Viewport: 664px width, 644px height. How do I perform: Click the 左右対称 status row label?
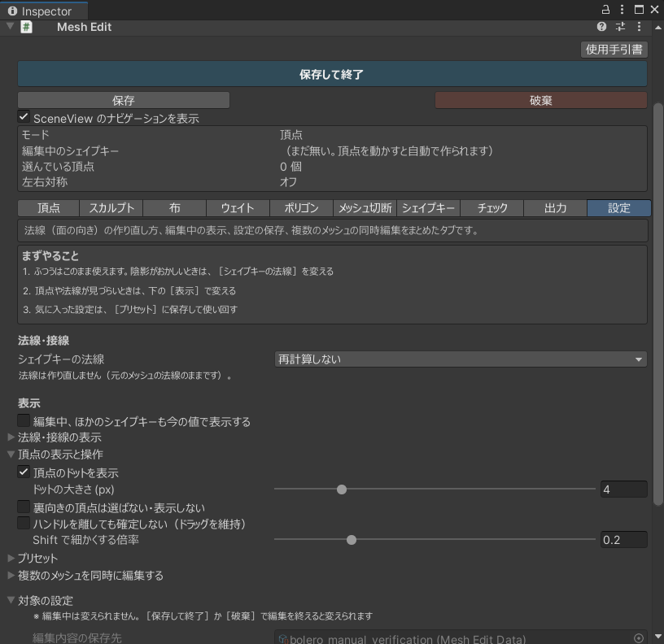pos(45,182)
